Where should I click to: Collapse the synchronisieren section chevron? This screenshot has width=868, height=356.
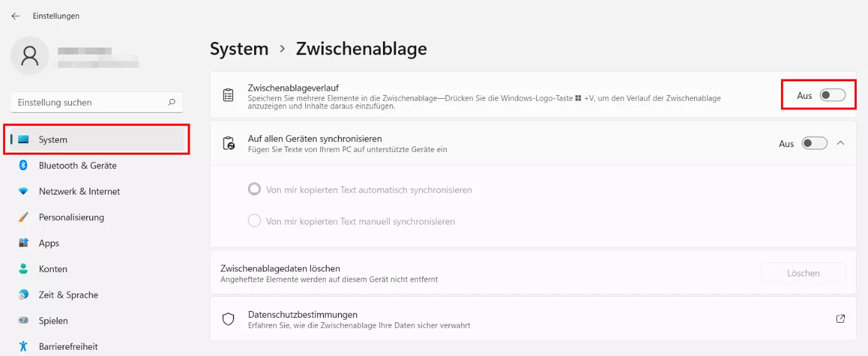coord(840,143)
